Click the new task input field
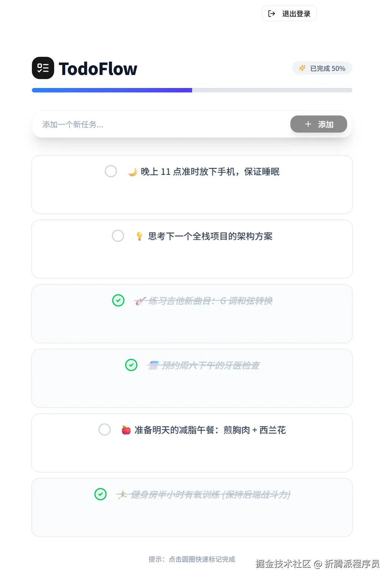The height and width of the screenshot is (581, 392). (148, 125)
